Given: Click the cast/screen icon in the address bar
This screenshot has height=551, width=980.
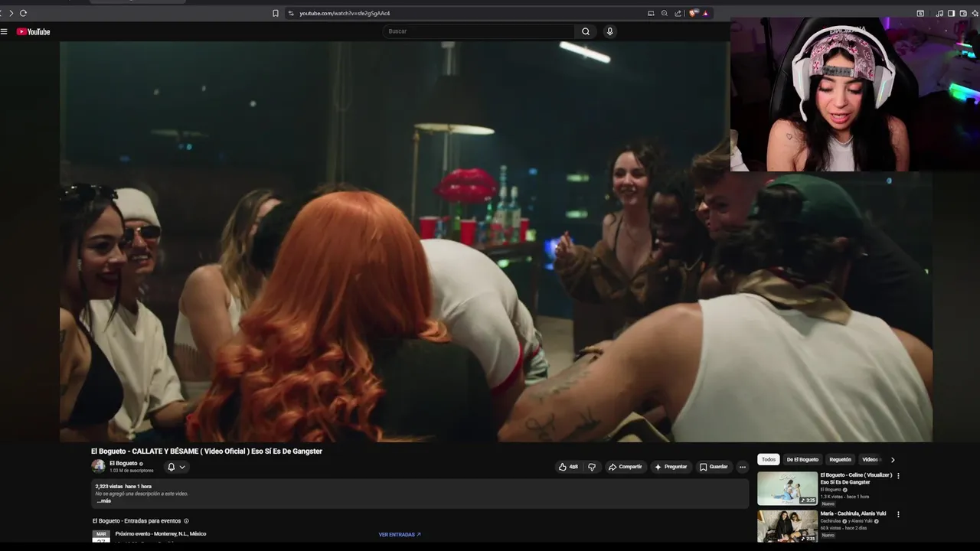Looking at the screenshot, I should (651, 13).
